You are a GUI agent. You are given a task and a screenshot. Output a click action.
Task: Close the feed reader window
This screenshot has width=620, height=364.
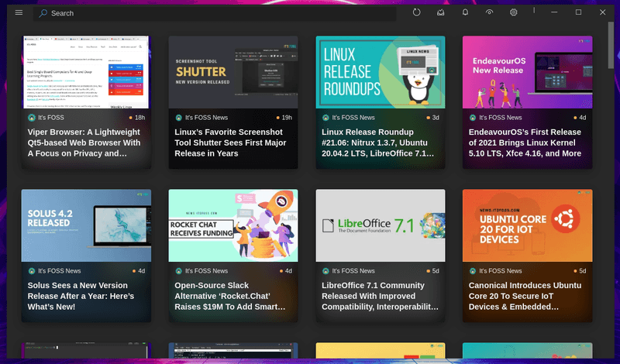(603, 12)
